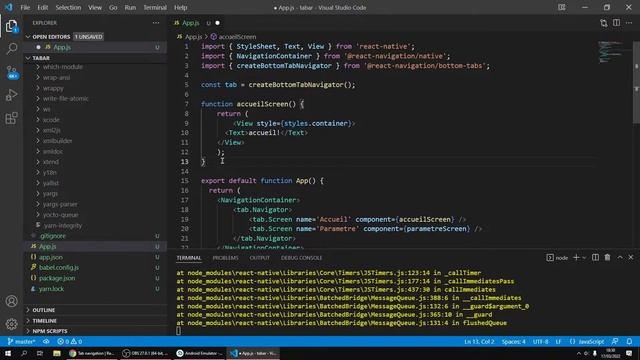Select the App.js editor tab
Viewport: 640px width, 360px height.
197,23
